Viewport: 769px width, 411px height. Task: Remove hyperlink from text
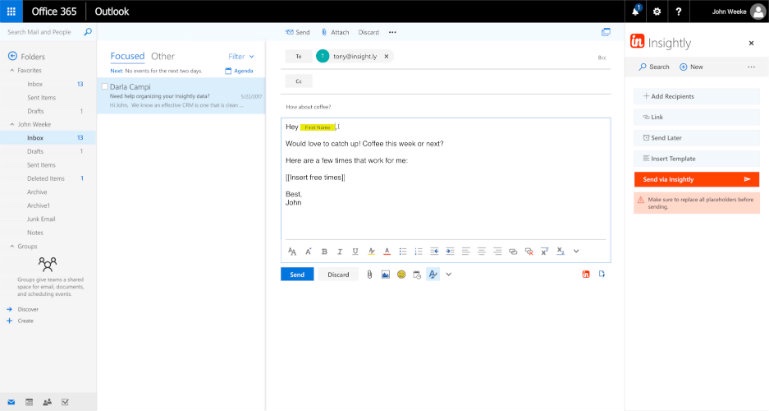pyautogui.click(x=529, y=252)
